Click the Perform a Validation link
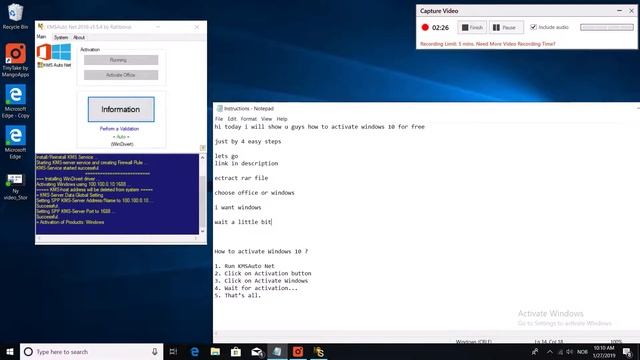640x360 pixels. [119, 129]
